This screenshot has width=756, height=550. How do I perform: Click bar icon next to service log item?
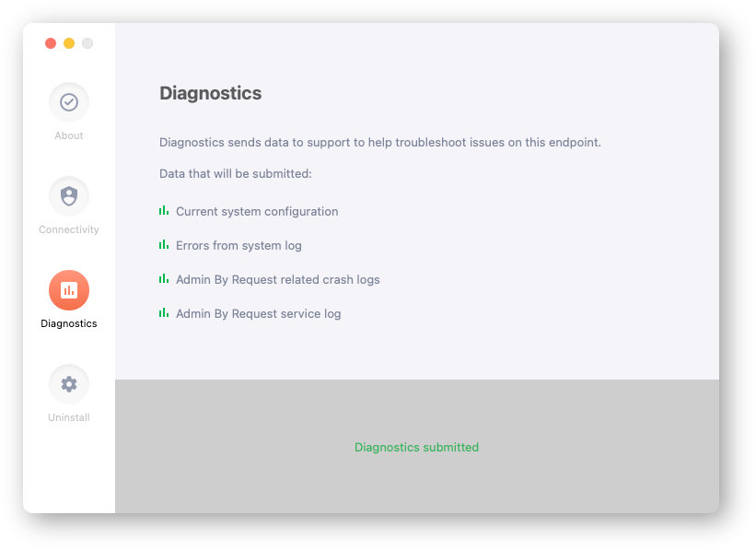(x=164, y=313)
